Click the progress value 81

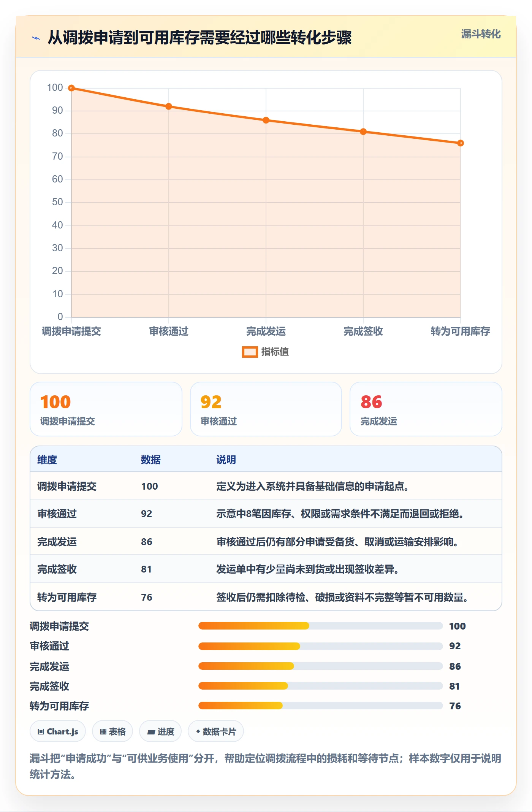[x=454, y=686]
